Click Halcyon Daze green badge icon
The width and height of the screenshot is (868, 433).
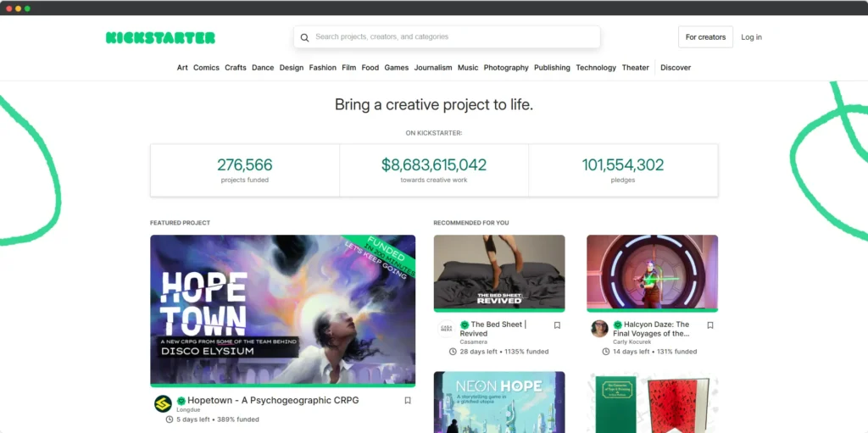(617, 325)
